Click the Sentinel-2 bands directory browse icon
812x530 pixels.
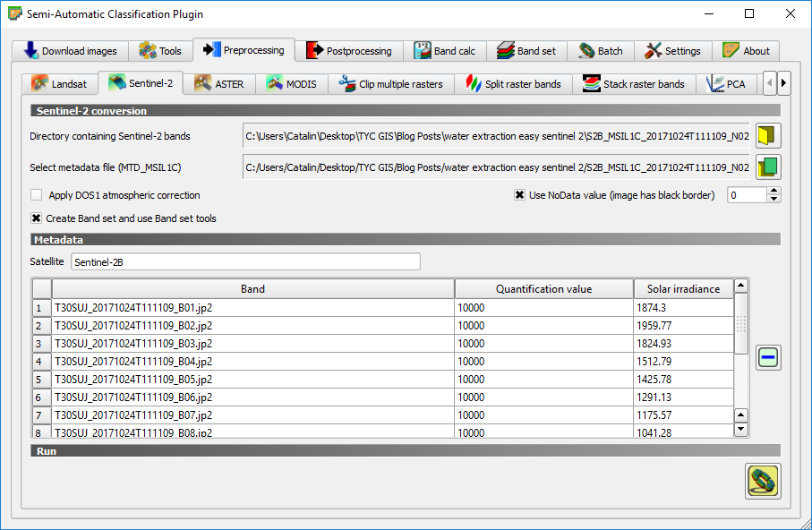point(768,136)
